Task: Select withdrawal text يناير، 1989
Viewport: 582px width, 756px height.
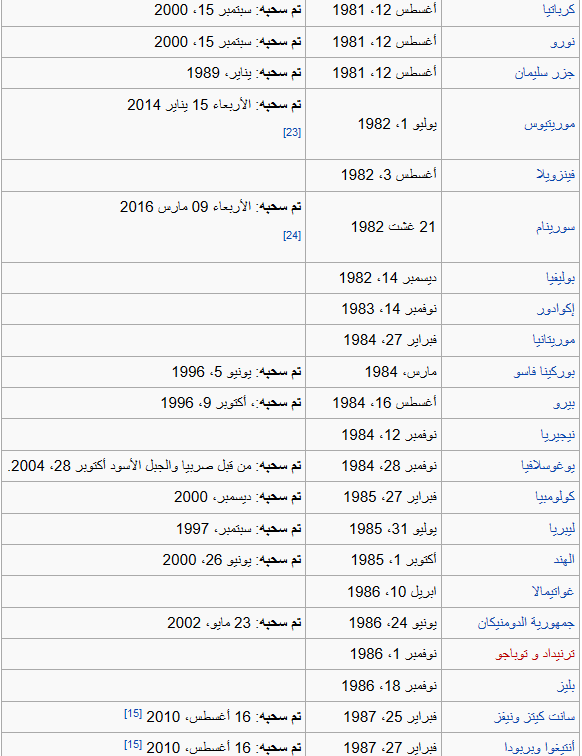Action: [219, 73]
